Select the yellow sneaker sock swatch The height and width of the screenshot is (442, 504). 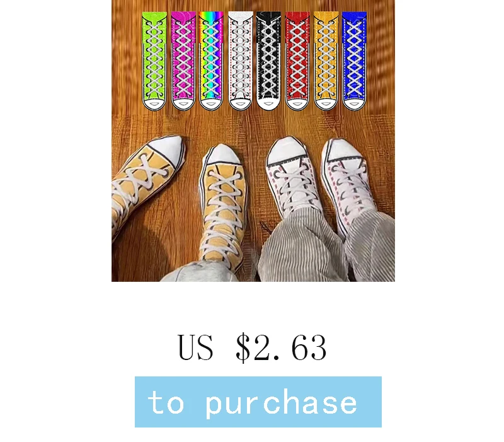(326, 61)
